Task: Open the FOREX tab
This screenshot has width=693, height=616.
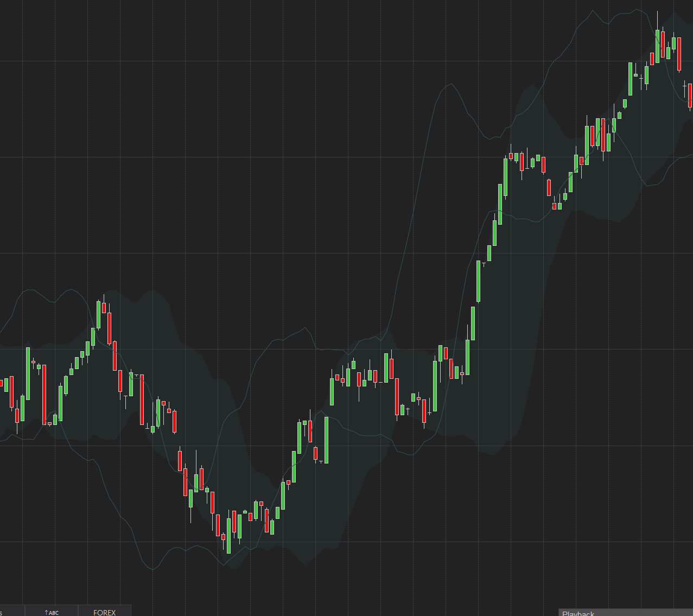Action: click(104, 612)
